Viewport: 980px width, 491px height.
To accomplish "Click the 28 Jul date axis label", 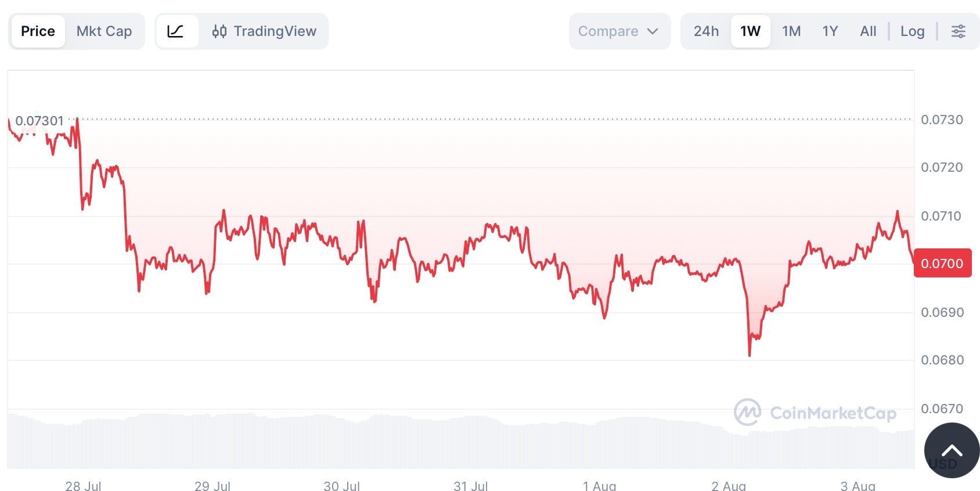I will (83, 486).
